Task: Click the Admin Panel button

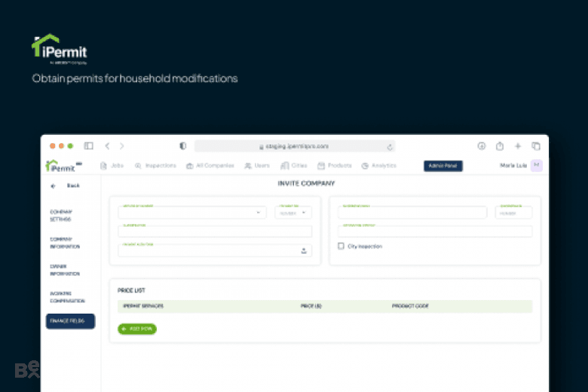Action: 443,166
